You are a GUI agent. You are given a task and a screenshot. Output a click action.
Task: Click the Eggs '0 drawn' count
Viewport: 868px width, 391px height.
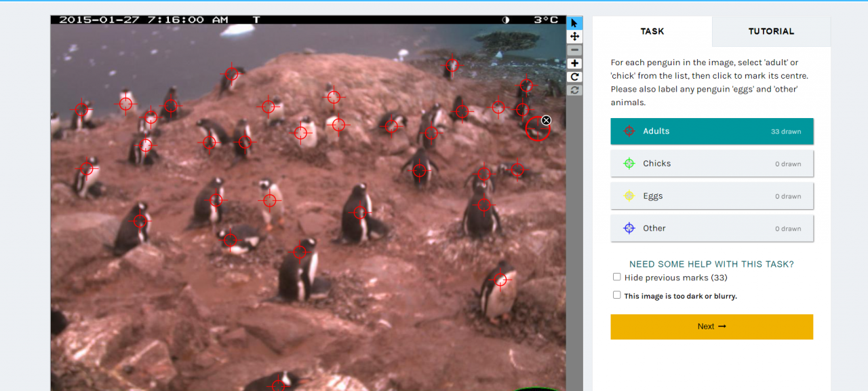788,197
